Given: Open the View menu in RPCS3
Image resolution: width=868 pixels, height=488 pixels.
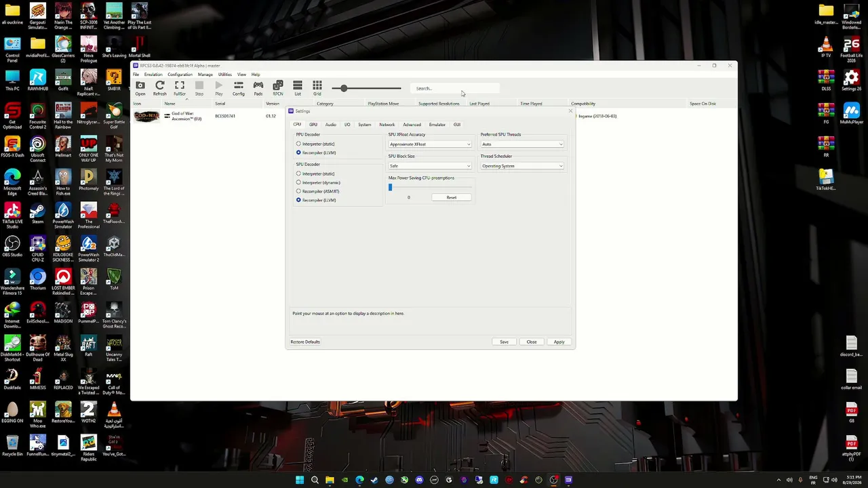Looking at the screenshot, I should (241, 75).
